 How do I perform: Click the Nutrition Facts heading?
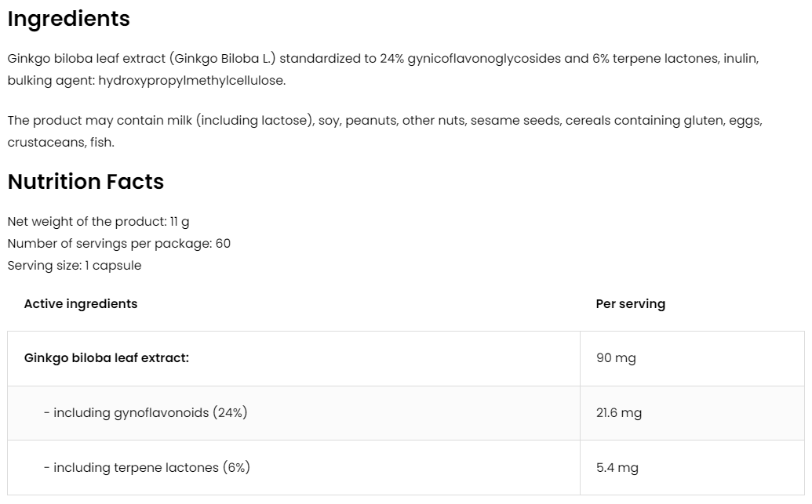tap(86, 181)
